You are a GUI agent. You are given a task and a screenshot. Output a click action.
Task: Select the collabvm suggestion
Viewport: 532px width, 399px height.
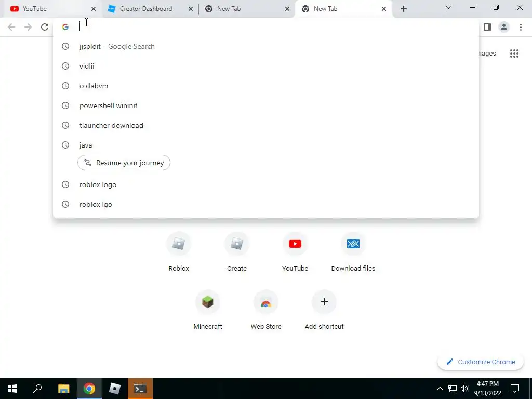click(x=266, y=86)
